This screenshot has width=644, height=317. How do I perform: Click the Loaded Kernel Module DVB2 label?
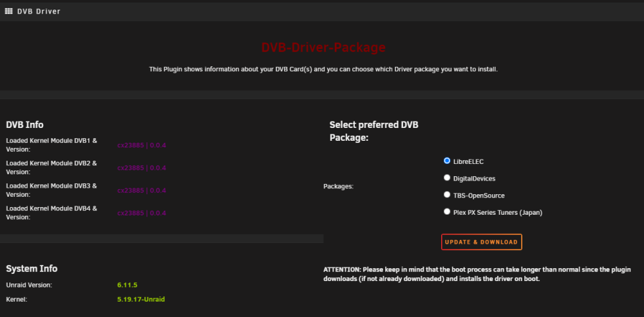pos(52,168)
